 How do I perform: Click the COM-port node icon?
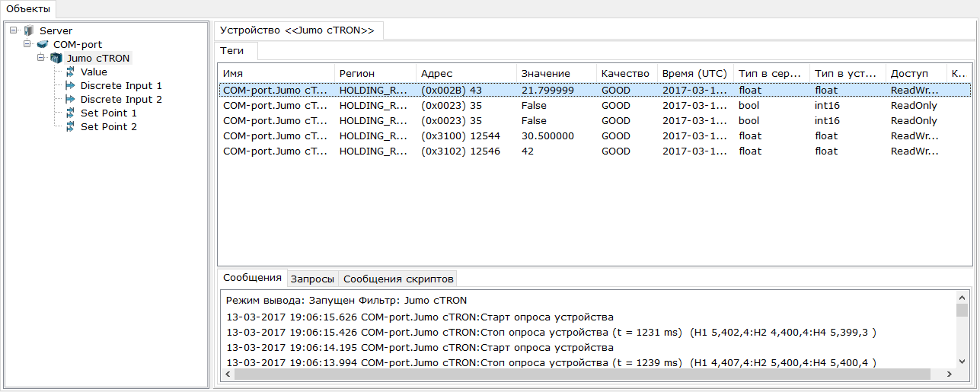[x=43, y=45]
